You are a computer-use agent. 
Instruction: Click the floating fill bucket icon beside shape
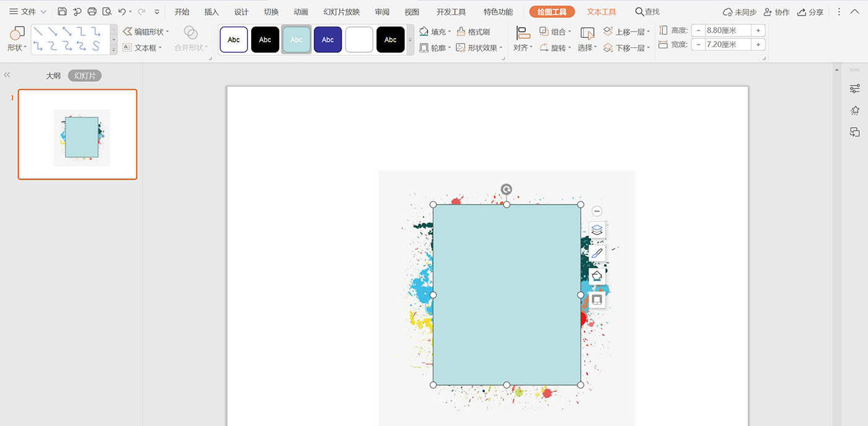tap(597, 277)
